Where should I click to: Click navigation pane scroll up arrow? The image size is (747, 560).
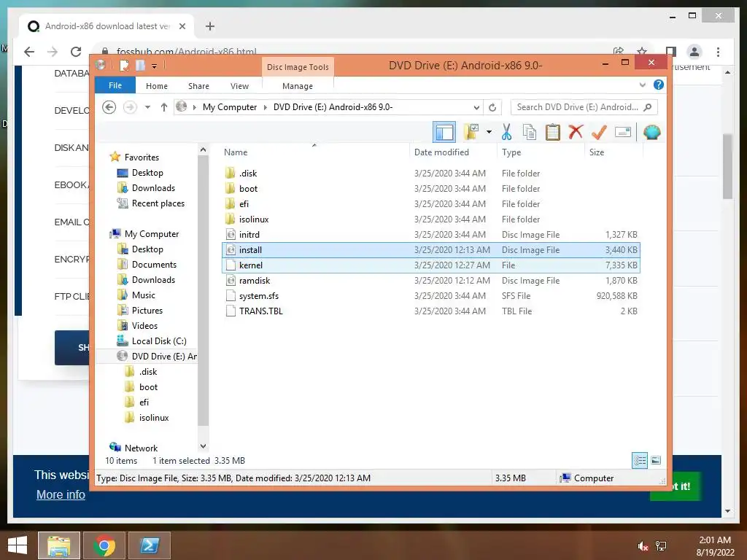(203, 149)
